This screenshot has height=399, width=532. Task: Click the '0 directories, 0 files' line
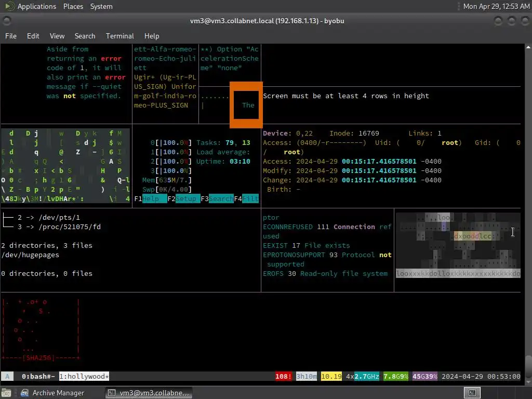tap(47, 273)
